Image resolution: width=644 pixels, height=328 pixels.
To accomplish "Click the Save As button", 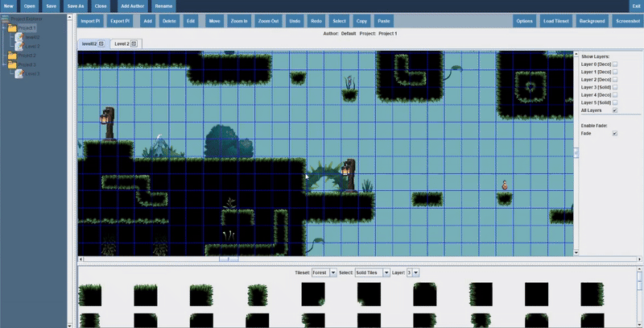I will (76, 6).
